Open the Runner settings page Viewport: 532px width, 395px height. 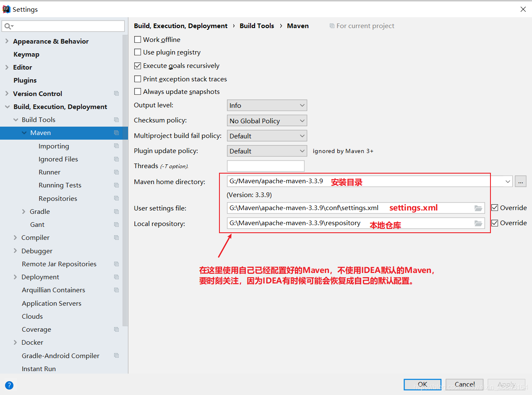point(50,172)
